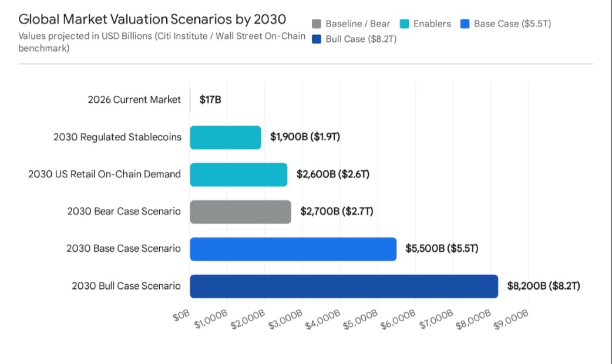Click the '2030 Base Case Scenario' axis label

point(124,248)
